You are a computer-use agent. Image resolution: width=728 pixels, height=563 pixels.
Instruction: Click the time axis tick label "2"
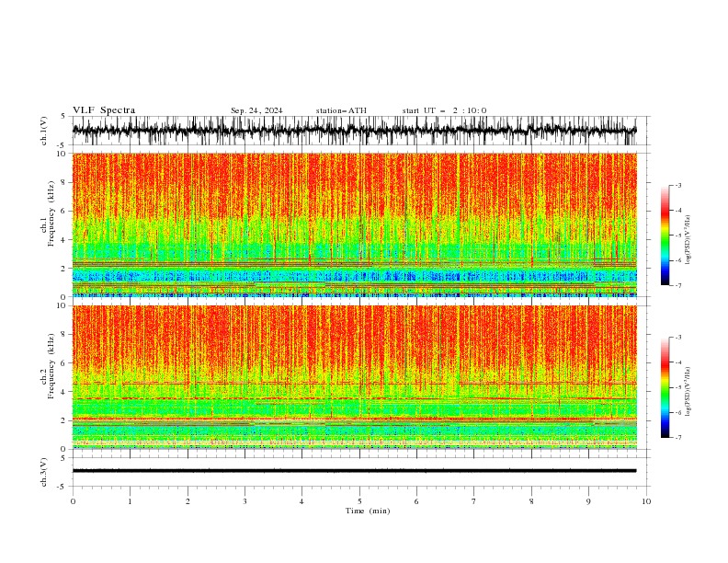pos(188,501)
